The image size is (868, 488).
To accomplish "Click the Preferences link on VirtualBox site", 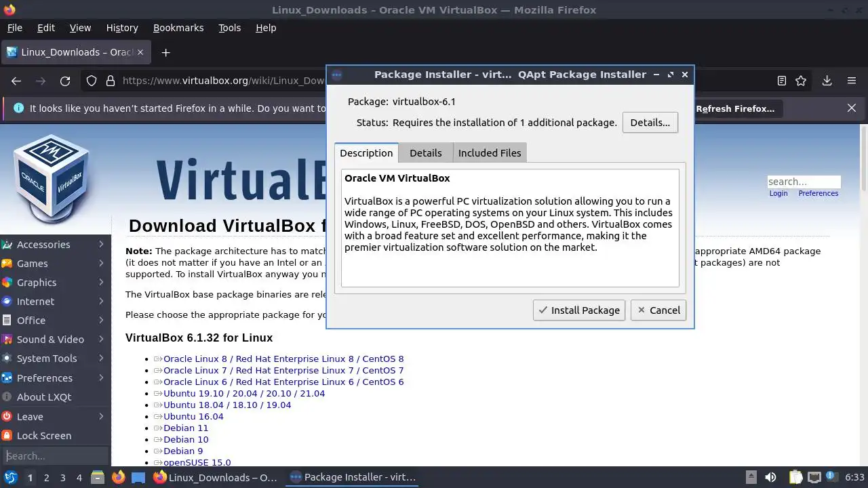I will pyautogui.click(x=818, y=193).
